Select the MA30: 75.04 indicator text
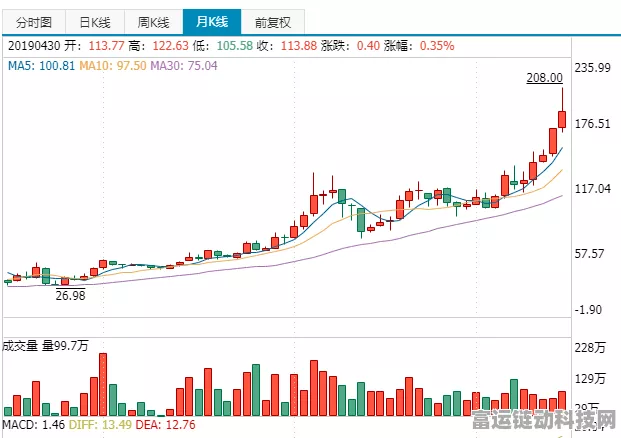The image size is (621, 438). 184,66
